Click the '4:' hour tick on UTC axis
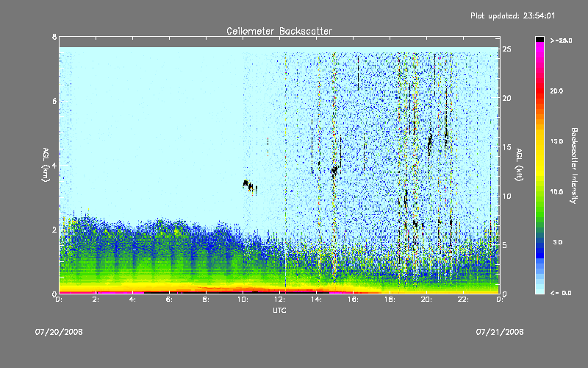Image resolution: width=588 pixels, height=368 pixels. click(x=132, y=300)
